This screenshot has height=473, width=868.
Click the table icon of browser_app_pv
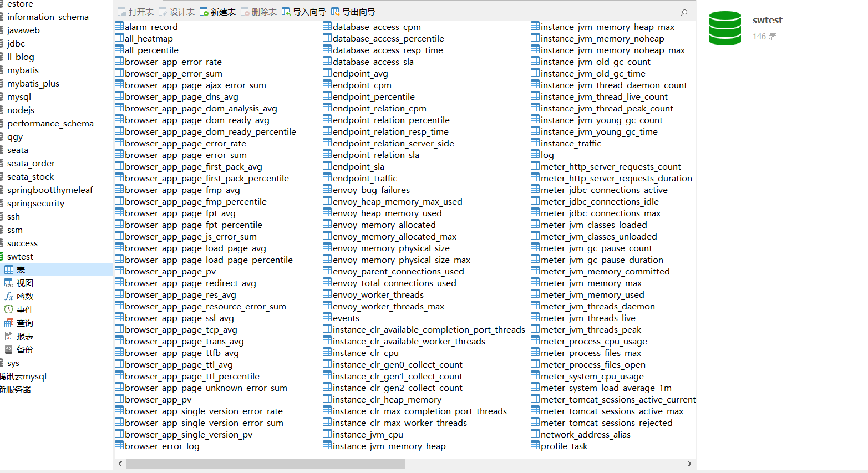pyautogui.click(x=119, y=399)
